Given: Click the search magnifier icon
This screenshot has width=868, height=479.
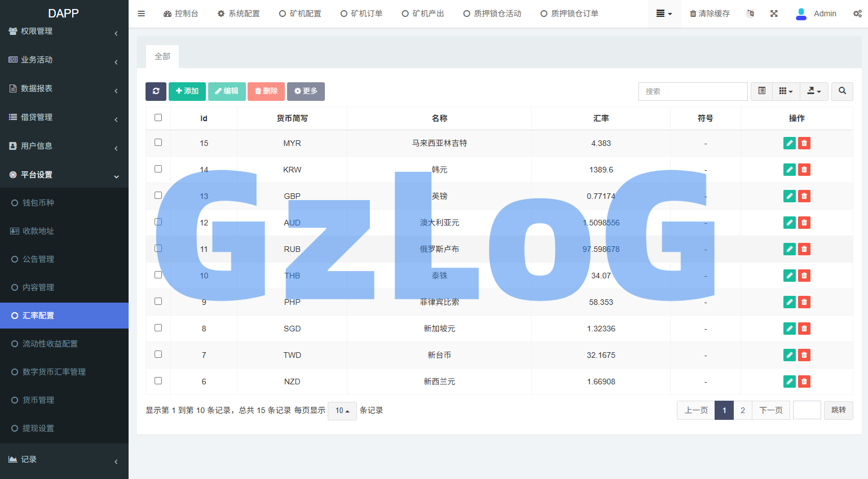Looking at the screenshot, I should pyautogui.click(x=842, y=91).
